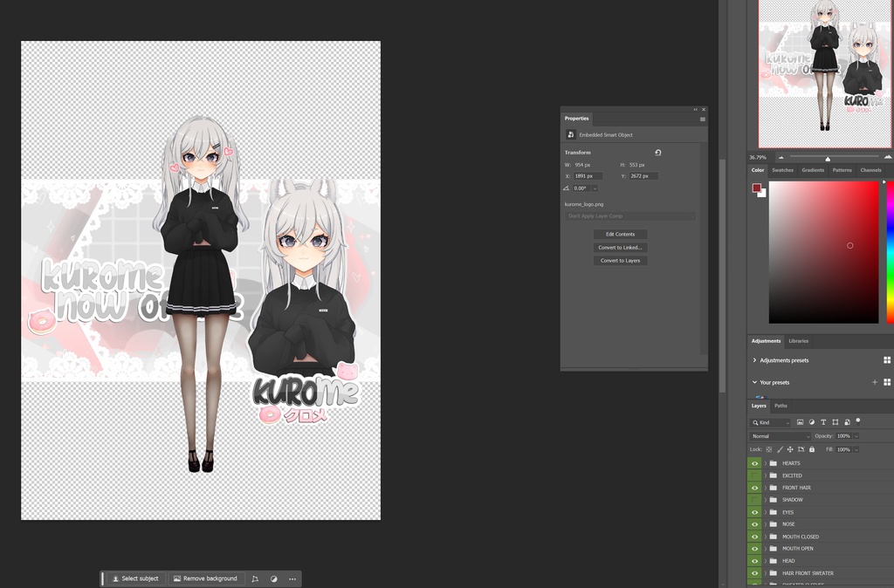Viewport: 894px width, 588px height.
Task: Click the crop icon in the contextual taskbar
Action: [x=254, y=578]
